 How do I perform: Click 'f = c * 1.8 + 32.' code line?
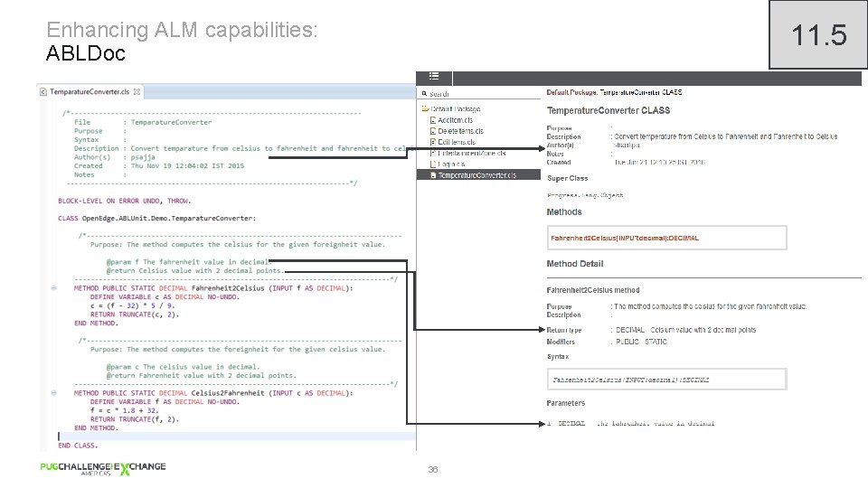(124, 410)
